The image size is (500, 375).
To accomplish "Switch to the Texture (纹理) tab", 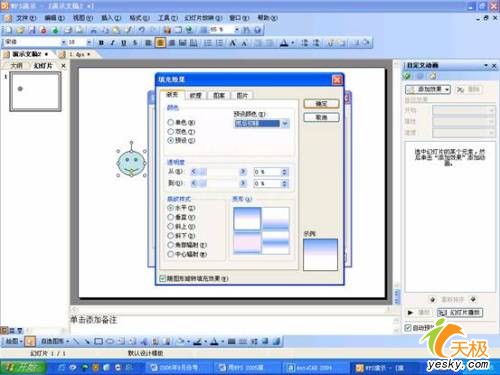I will (x=195, y=95).
